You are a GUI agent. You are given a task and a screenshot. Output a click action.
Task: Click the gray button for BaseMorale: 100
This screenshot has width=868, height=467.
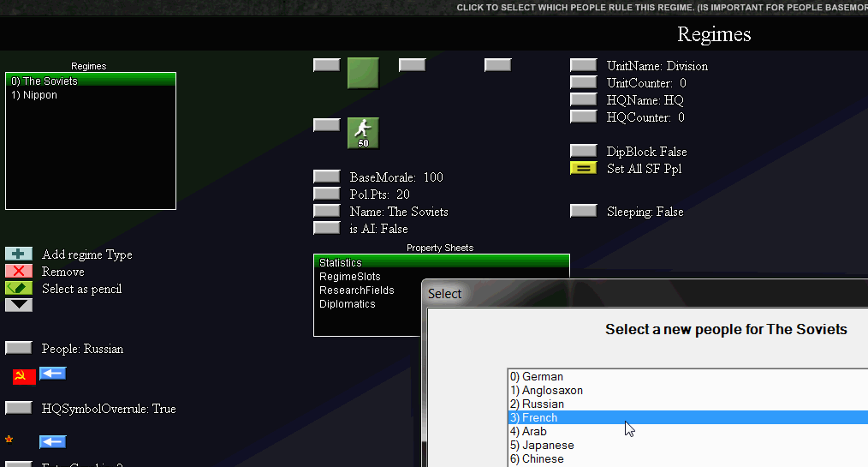pos(327,177)
